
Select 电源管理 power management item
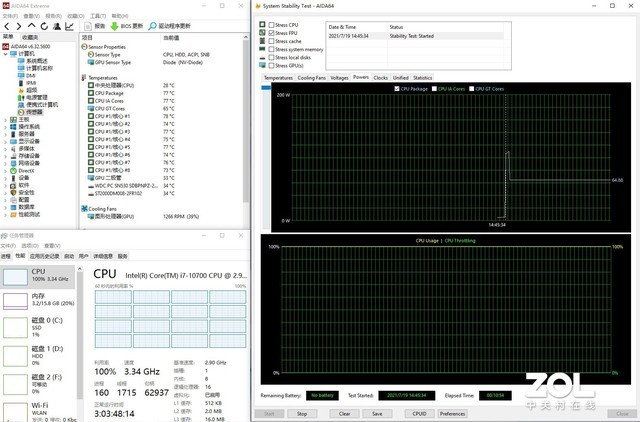(33, 98)
